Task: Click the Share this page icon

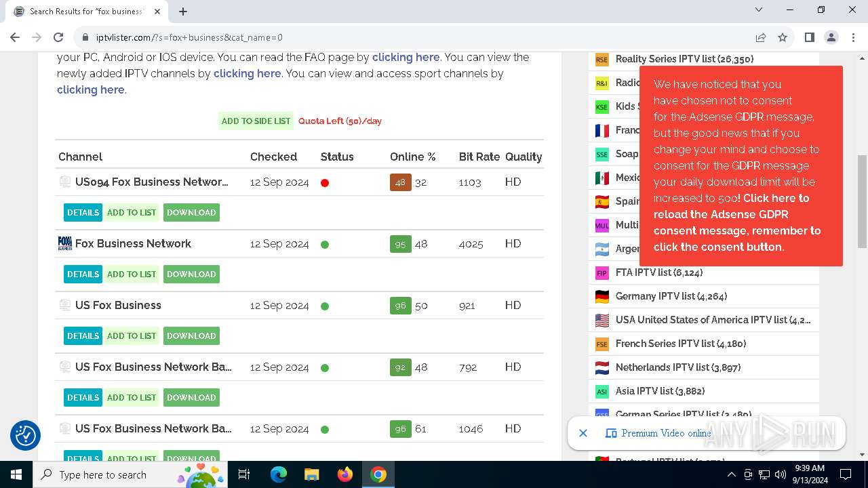Action: coord(761,37)
